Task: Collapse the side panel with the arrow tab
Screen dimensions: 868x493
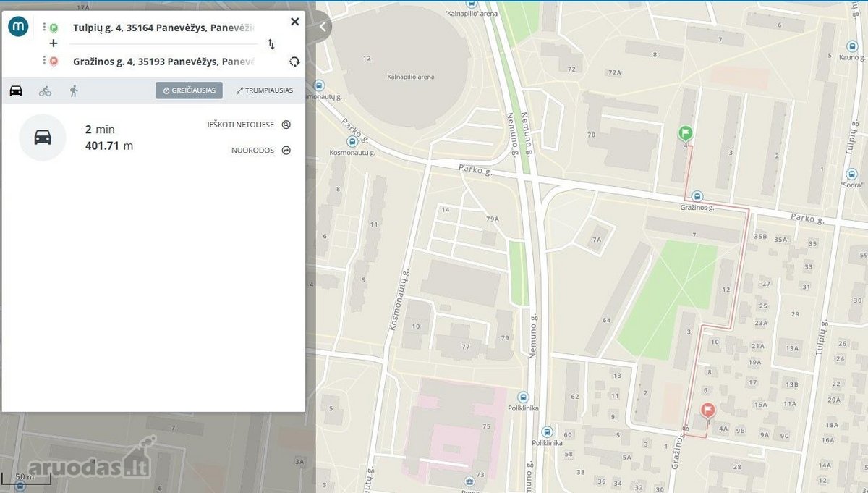Action: click(323, 27)
